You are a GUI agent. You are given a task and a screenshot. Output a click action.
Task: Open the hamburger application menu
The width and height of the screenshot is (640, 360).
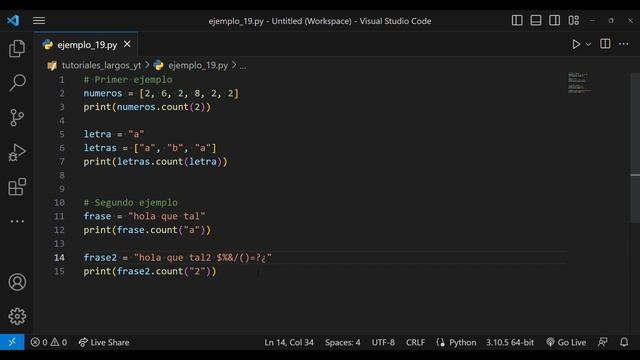click(39, 20)
